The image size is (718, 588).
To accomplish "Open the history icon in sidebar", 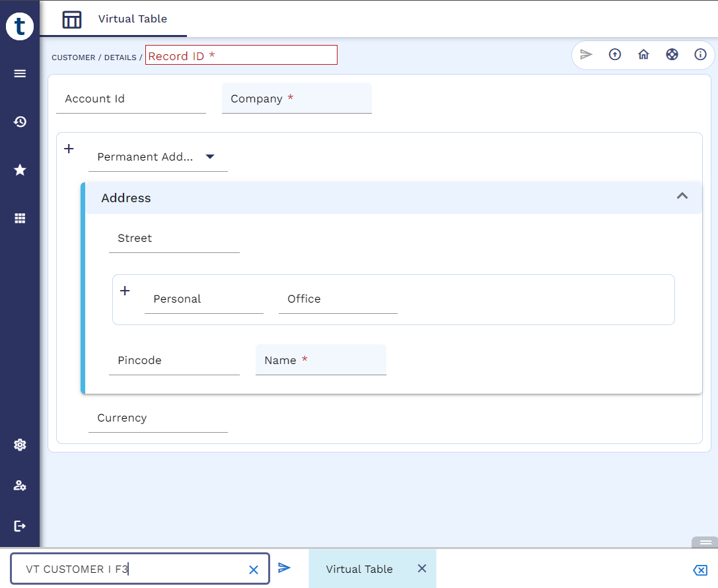I will (20, 122).
